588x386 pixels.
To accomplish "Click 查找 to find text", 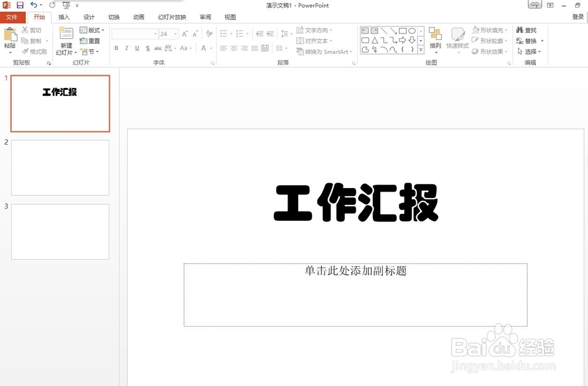I will (x=526, y=30).
